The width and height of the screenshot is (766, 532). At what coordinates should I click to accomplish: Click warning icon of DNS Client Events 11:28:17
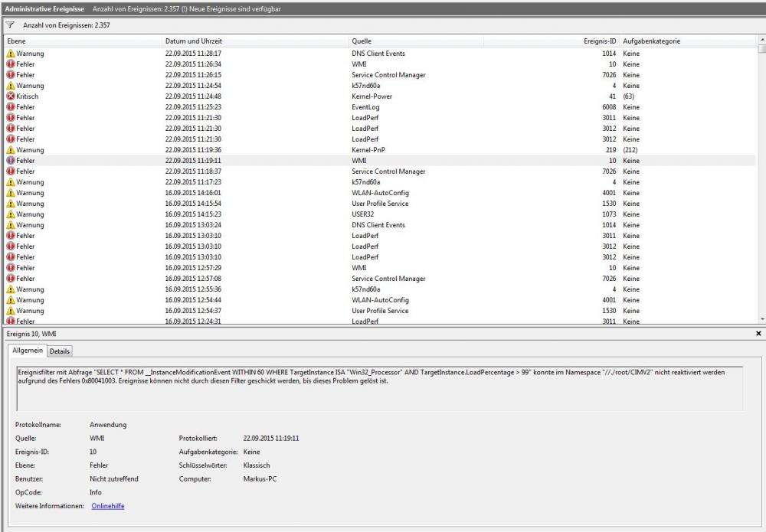pyautogui.click(x=11, y=54)
